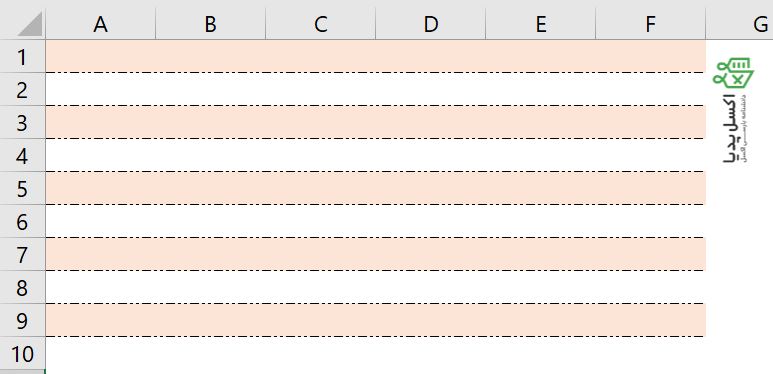Screen dimensions: 773x374
Task: Select column E header
Action: [540, 24]
